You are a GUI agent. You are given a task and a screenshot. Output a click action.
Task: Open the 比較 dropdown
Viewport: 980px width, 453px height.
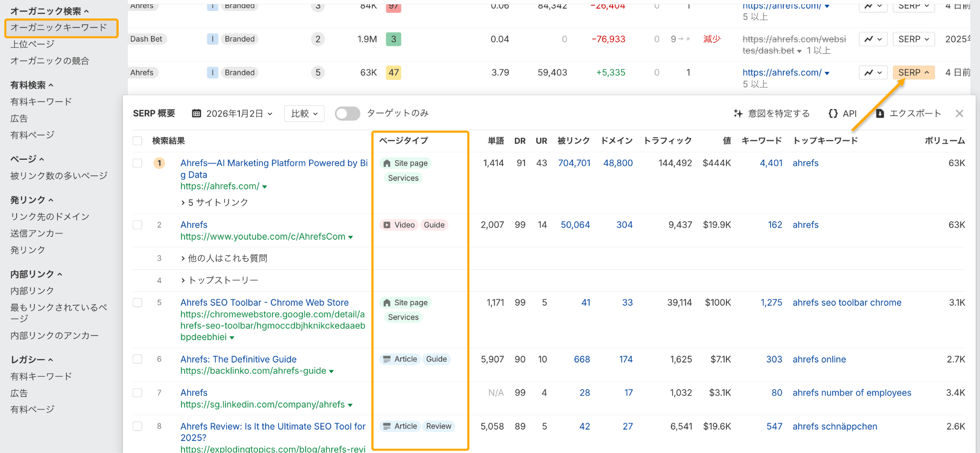[304, 113]
